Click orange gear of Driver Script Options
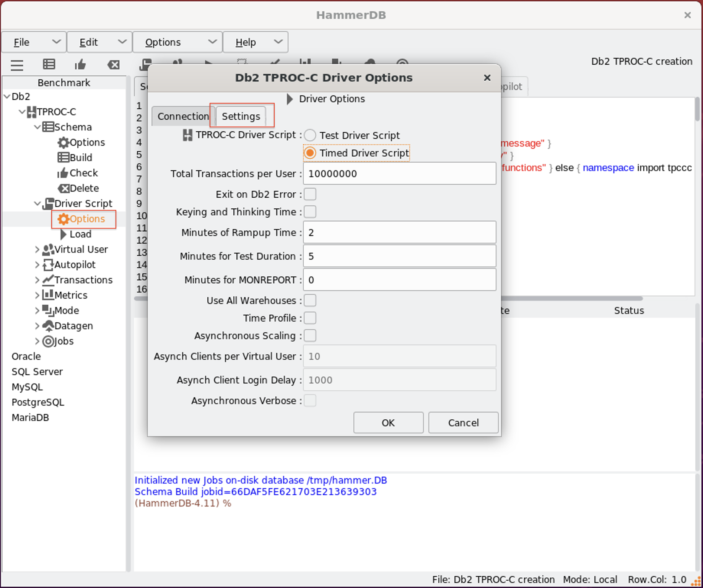The width and height of the screenshot is (703, 588). point(63,219)
